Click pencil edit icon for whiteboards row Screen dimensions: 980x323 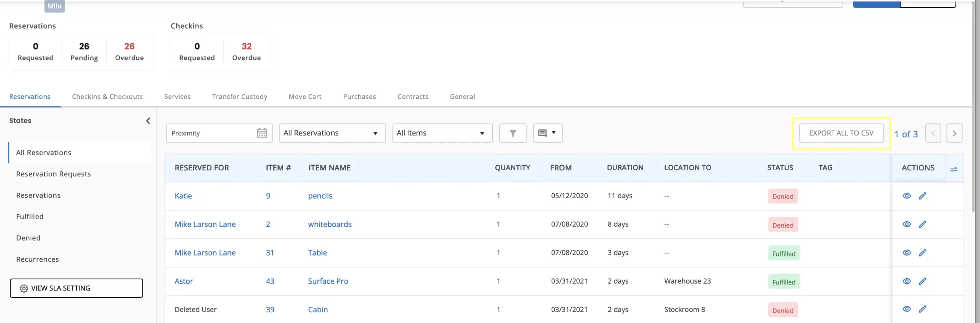[x=922, y=224]
